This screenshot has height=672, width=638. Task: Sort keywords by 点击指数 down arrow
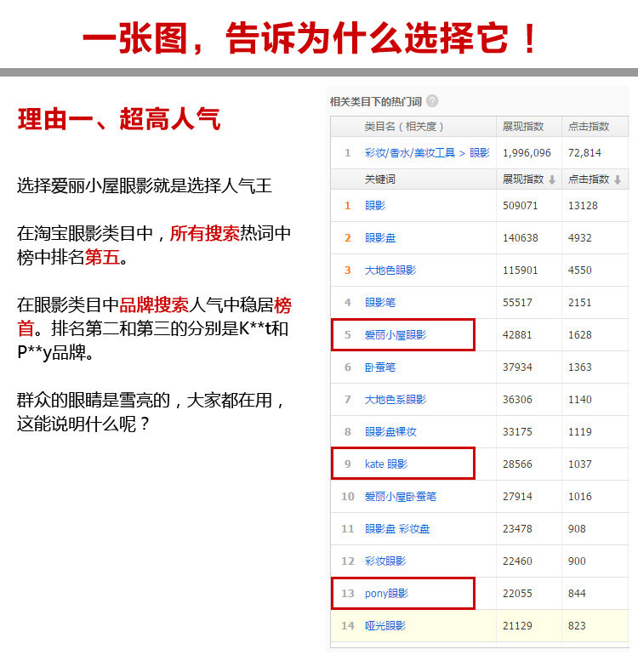[x=618, y=180]
